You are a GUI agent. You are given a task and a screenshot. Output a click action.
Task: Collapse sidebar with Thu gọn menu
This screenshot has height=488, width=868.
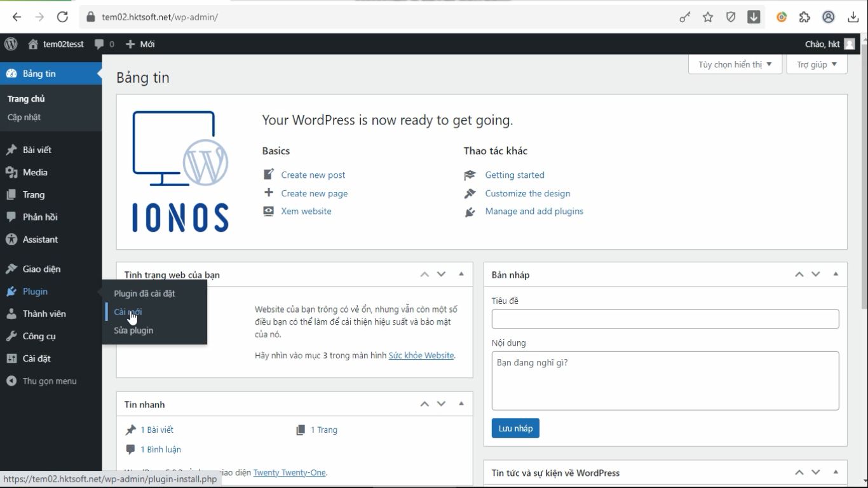click(49, 381)
